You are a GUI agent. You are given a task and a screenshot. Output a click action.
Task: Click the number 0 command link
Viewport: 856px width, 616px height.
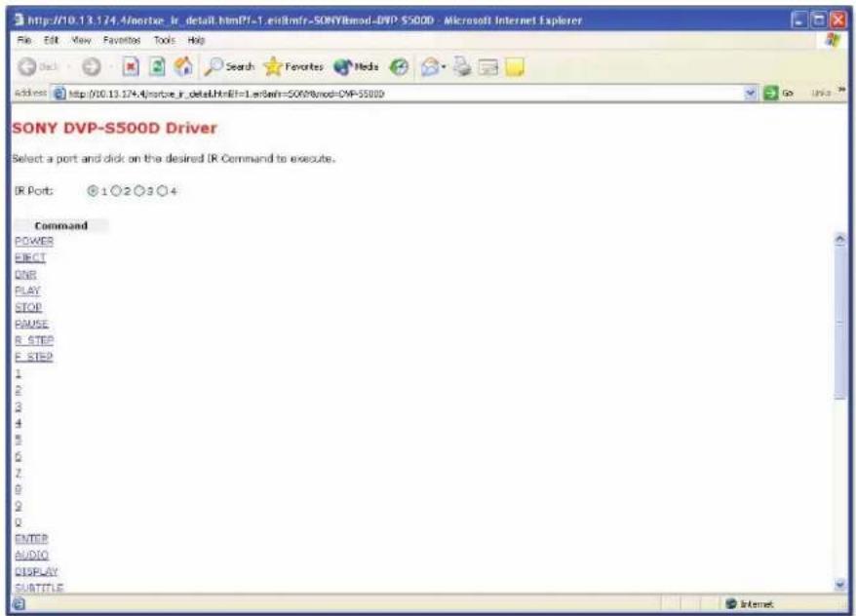pyautogui.click(x=18, y=522)
